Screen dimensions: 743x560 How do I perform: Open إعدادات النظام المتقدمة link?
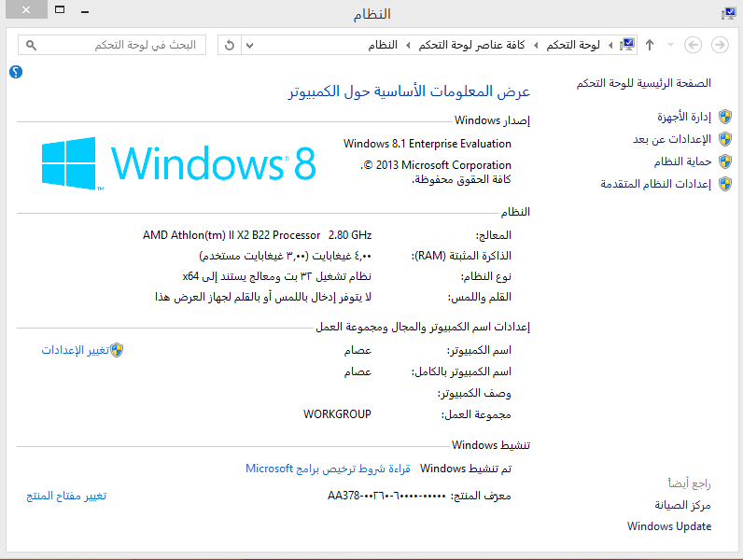(x=656, y=184)
